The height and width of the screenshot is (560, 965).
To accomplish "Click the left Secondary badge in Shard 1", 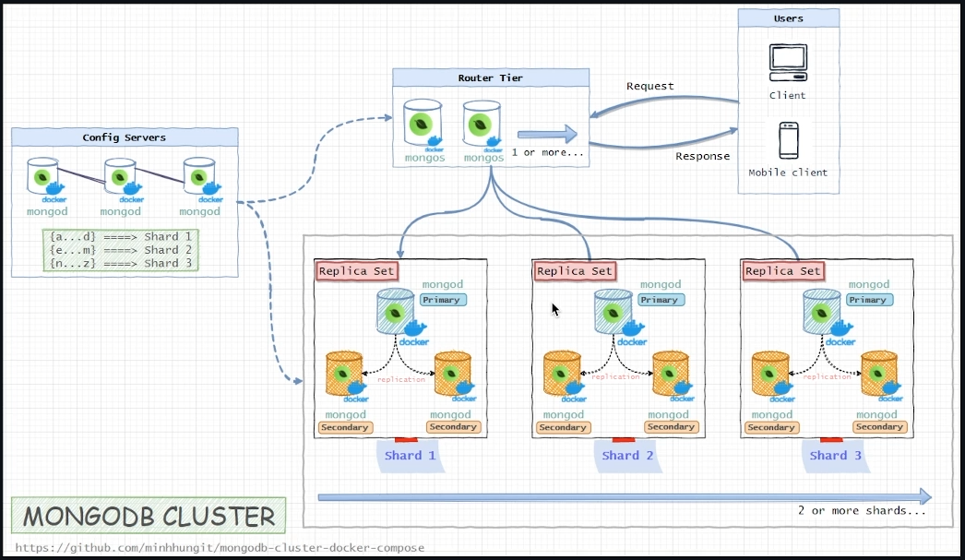I will 345,427.
